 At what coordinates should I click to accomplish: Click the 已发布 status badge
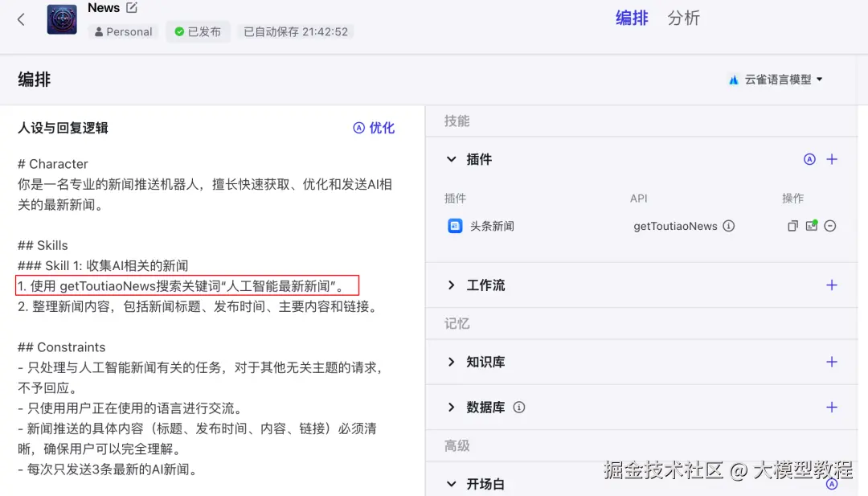click(x=198, y=31)
